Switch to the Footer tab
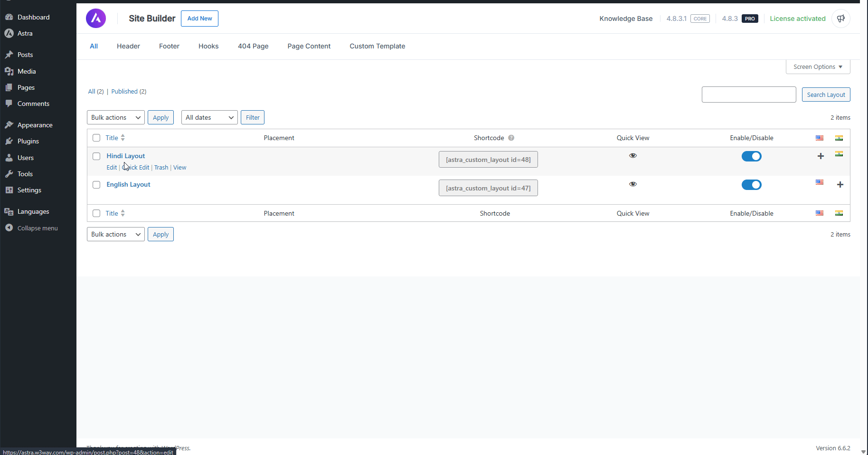Screen dimensions: 868x455 [169, 46]
